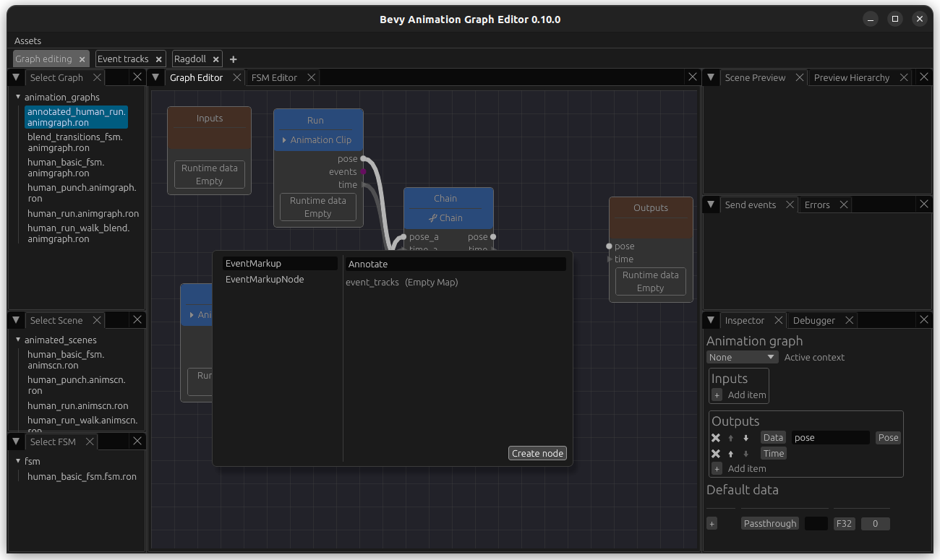Collapse the animation_graphs tree

click(x=18, y=97)
